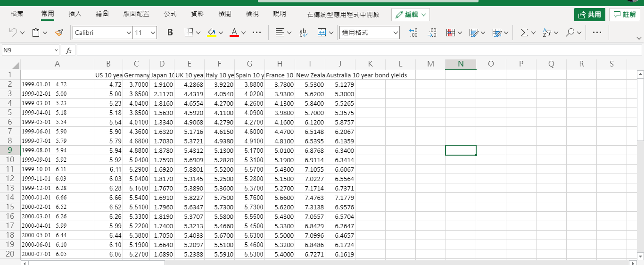Screen dimensions: 644x265
Task: Click the Select All corner triangle
Action: [x=16, y=66]
